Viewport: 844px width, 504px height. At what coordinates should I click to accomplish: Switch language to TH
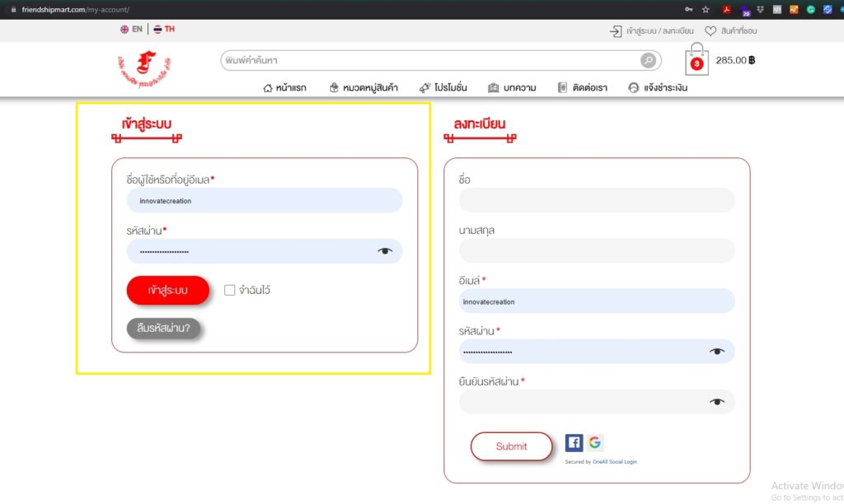(x=164, y=30)
